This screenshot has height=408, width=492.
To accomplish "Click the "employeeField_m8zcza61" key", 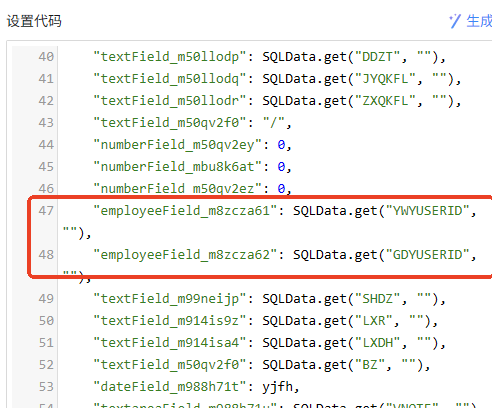I will click(x=185, y=211).
